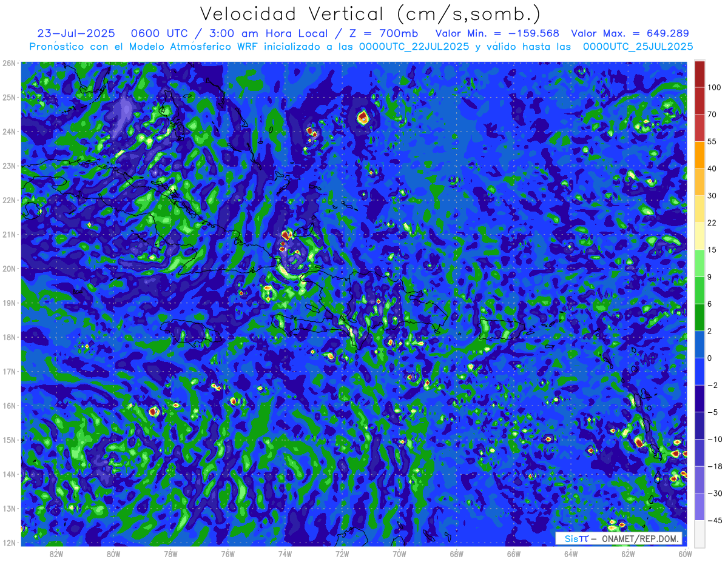This screenshot has height=562, width=728.
Task: Click the '78W' longitude axis label
Action: 170,554
